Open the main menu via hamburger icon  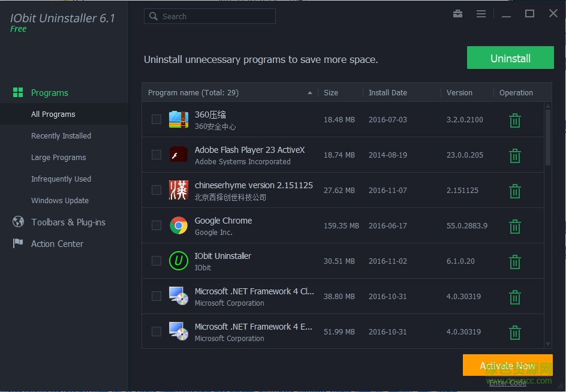click(481, 13)
